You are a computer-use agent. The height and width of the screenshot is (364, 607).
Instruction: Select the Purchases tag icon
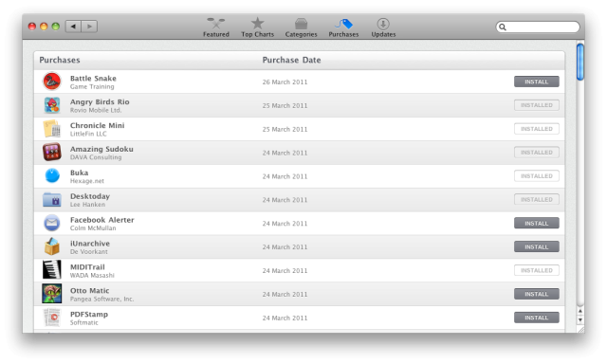click(343, 24)
